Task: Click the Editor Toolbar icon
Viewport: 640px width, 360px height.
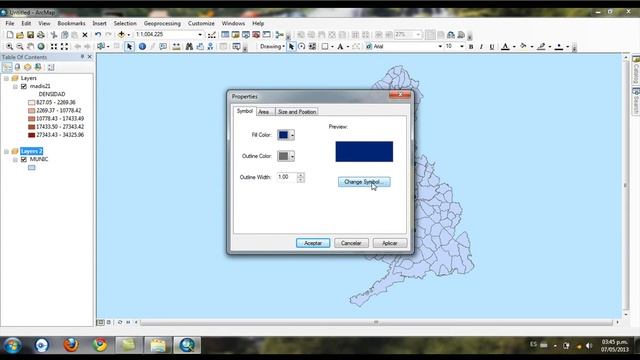Action: point(212,35)
